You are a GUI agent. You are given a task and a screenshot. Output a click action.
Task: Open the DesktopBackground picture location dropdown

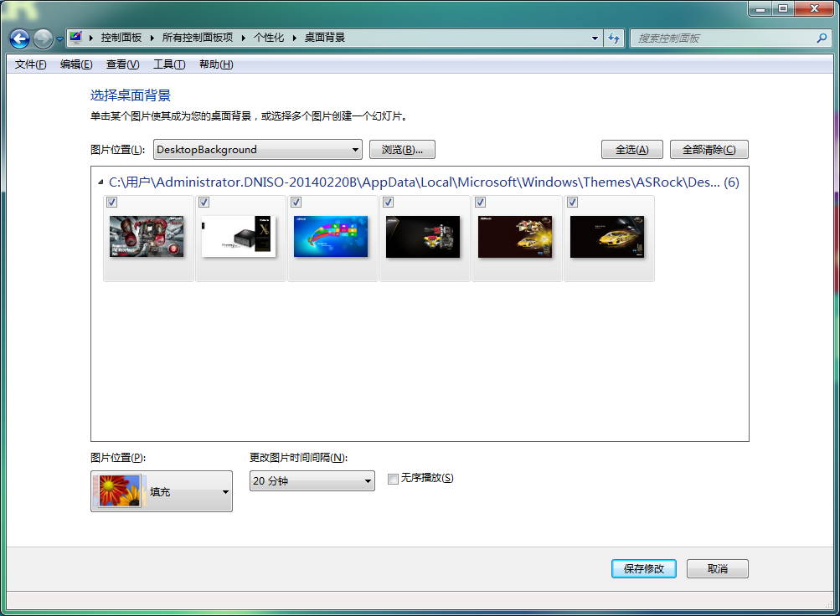tap(357, 149)
